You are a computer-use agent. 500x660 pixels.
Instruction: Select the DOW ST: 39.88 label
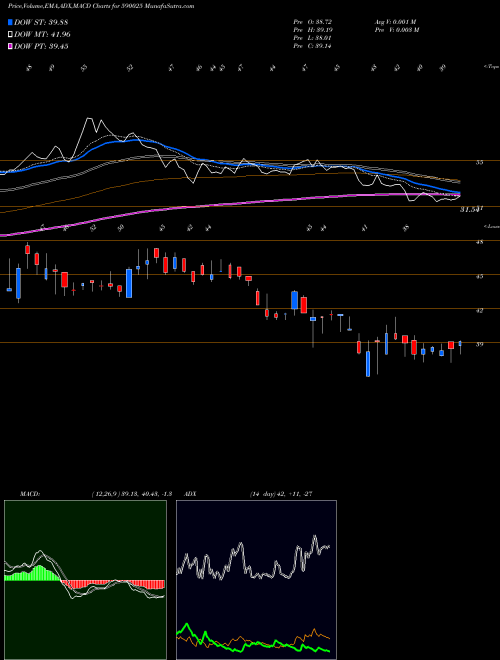pyautogui.click(x=41, y=22)
